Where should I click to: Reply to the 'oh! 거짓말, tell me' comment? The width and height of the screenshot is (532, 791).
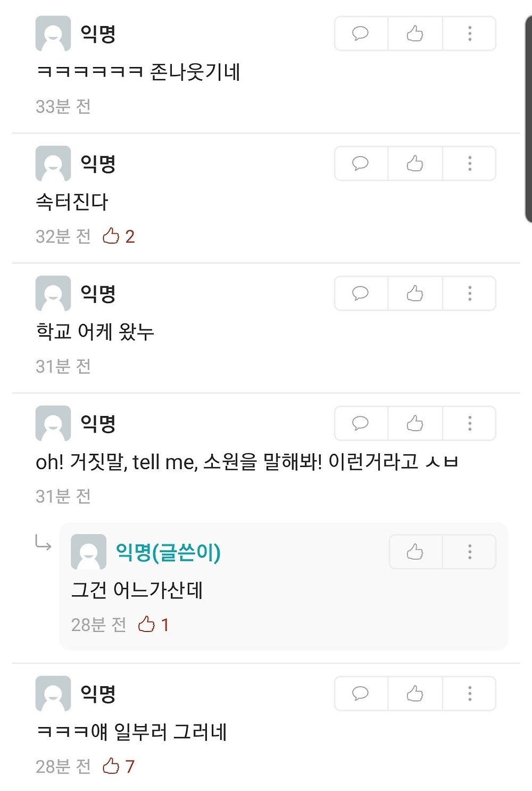click(361, 423)
